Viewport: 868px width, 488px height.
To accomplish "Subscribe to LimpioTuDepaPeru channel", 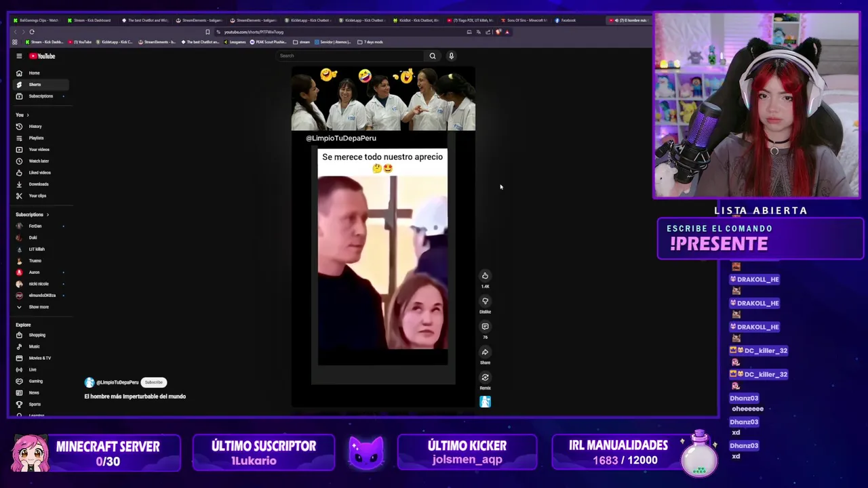I will [x=154, y=382].
